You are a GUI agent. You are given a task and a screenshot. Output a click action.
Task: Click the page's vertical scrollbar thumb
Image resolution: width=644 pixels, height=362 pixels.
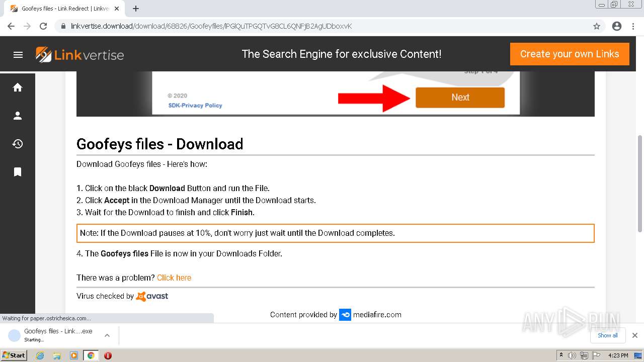(x=640, y=181)
